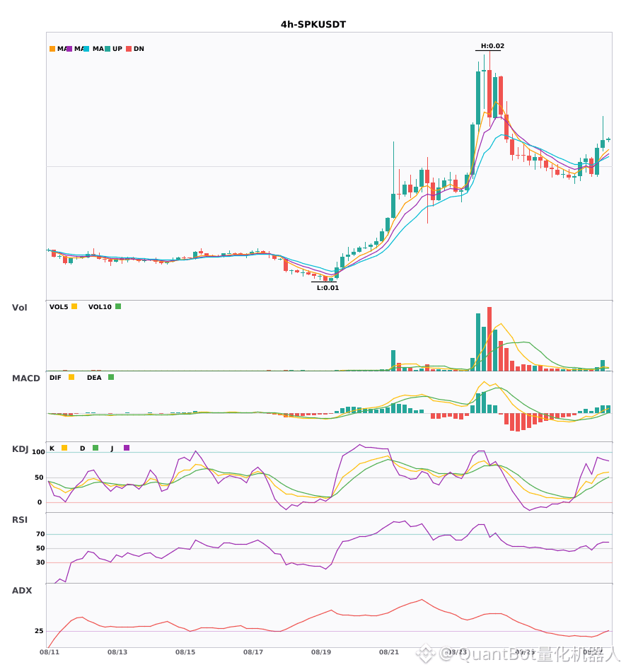Click the 0 level on KDJ axis
The width and height of the screenshot is (626, 672).
(x=40, y=502)
